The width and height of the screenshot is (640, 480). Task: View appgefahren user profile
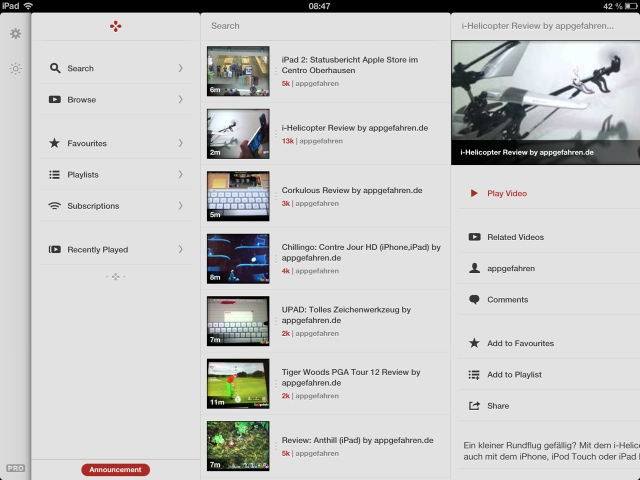pos(510,268)
